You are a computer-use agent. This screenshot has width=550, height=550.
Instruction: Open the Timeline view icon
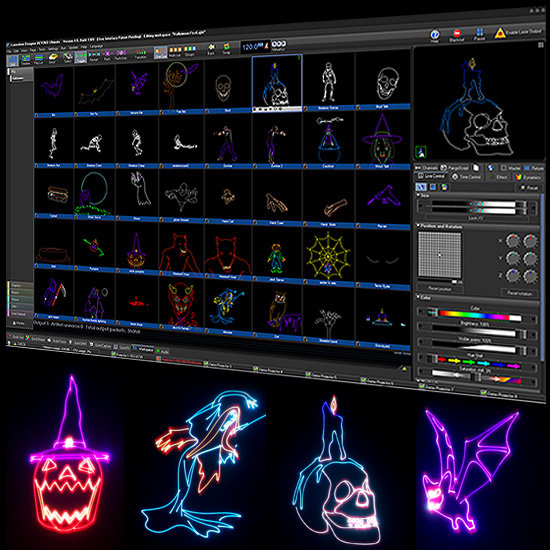pyautogui.click(x=26, y=60)
